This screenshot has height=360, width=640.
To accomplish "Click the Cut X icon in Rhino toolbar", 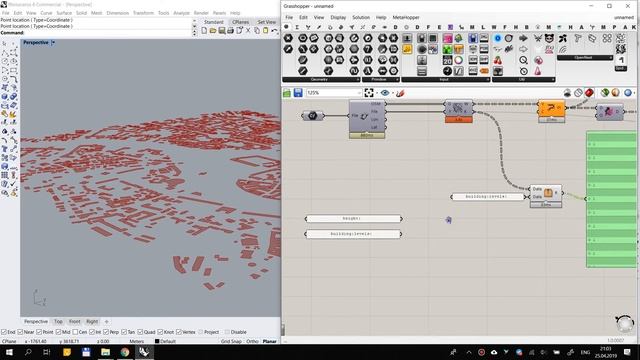I will (248, 31).
